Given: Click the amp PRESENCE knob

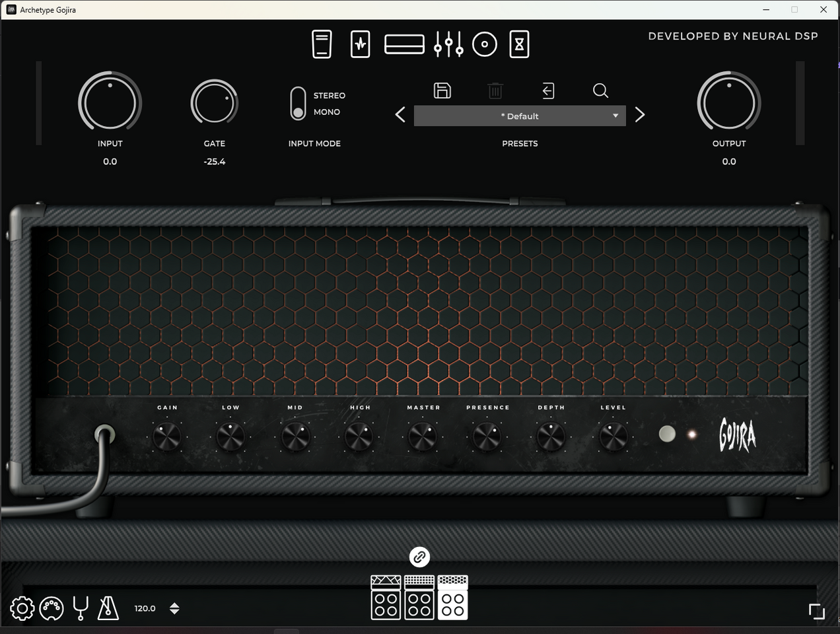Looking at the screenshot, I should [487, 437].
